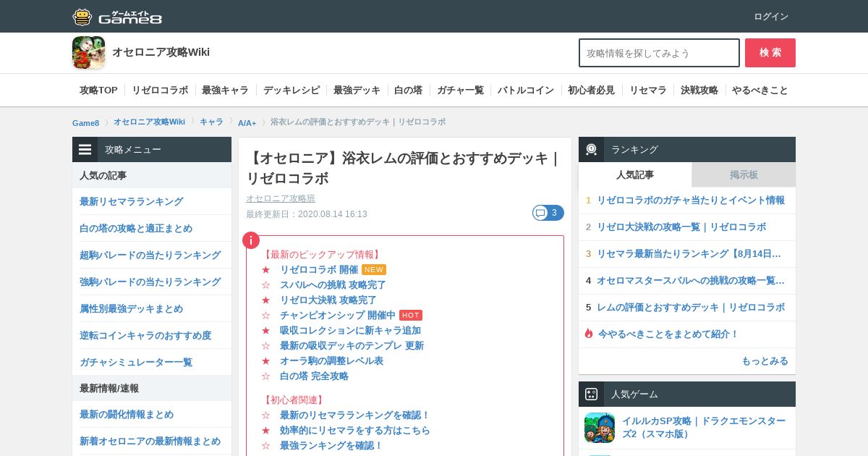Open rank 5 レムの評価 article
Screen dimensions: 868x456
point(691,307)
